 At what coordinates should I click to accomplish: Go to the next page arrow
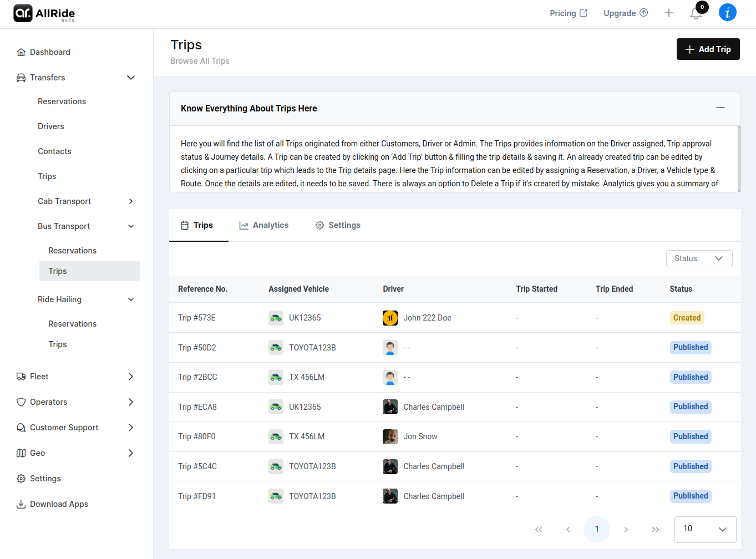(x=626, y=530)
